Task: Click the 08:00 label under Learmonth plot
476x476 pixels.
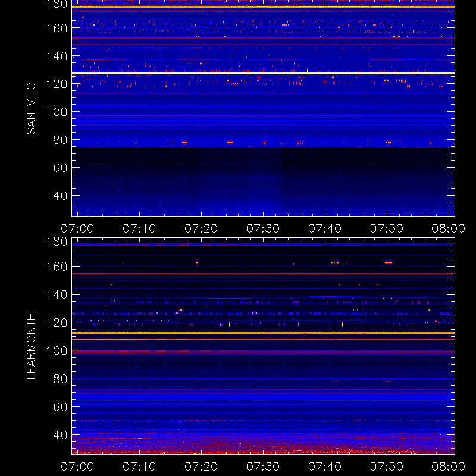Action: (x=449, y=466)
